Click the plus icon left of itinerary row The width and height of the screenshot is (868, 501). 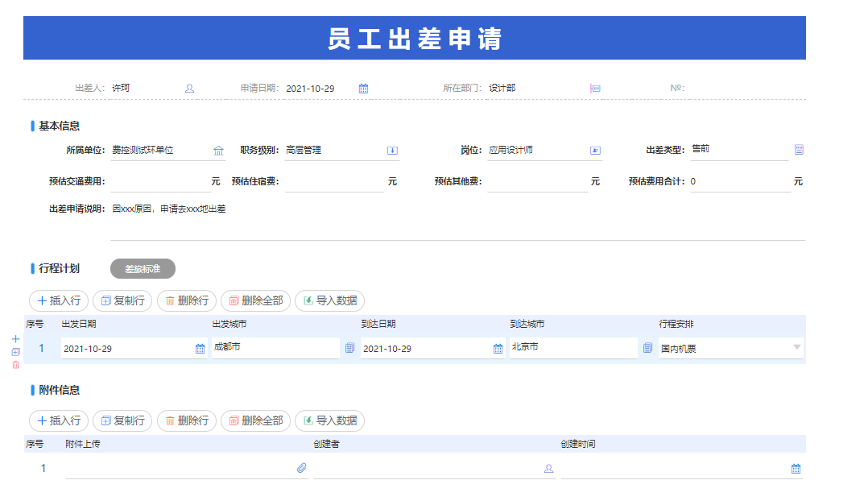coord(15,339)
